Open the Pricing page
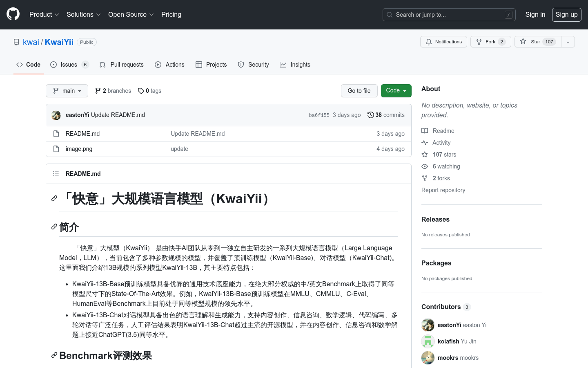Image resolution: width=588 pixels, height=368 pixels. pos(171,14)
